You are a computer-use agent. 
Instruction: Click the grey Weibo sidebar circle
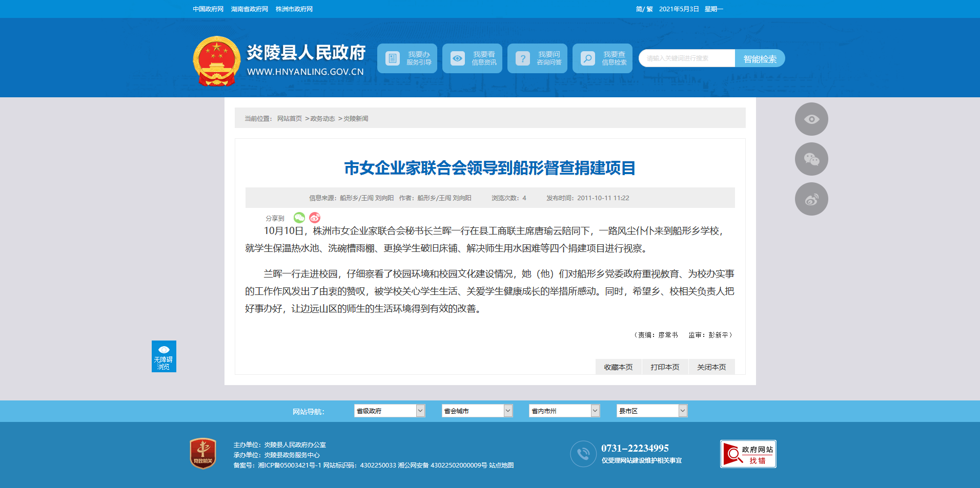(811, 199)
